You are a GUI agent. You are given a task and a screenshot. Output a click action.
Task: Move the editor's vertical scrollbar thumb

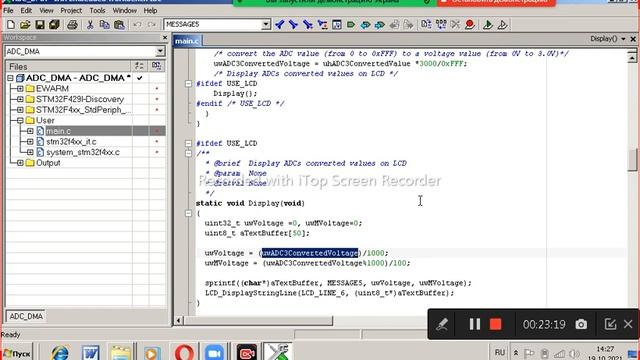click(x=632, y=160)
